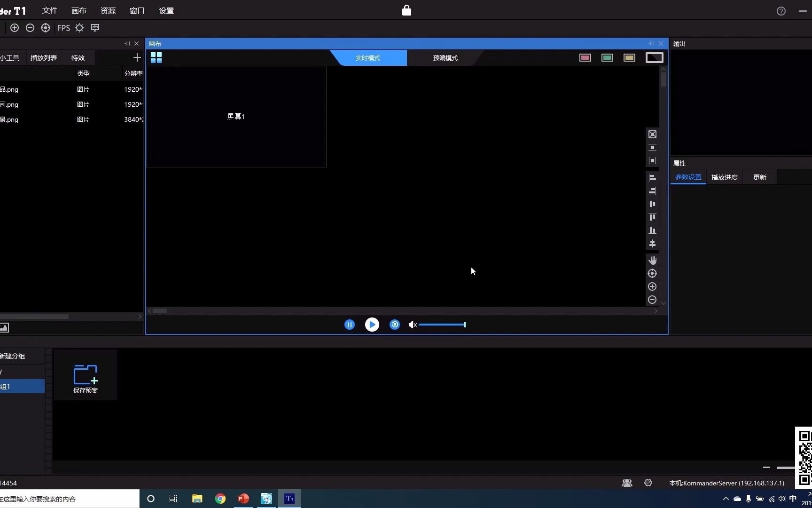The width and height of the screenshot is (812, 508).
Task: Click the center horizontally icon
Action: pos(652,204)
